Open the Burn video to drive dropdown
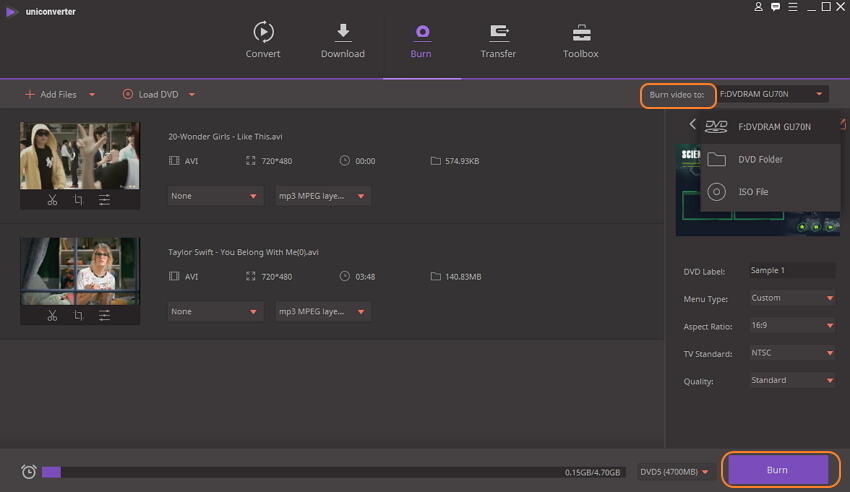 [x=772, y=94]
